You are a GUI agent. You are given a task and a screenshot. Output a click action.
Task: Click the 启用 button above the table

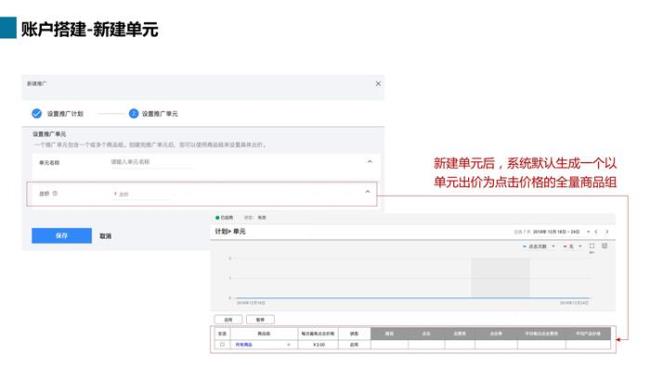point(228,320)
